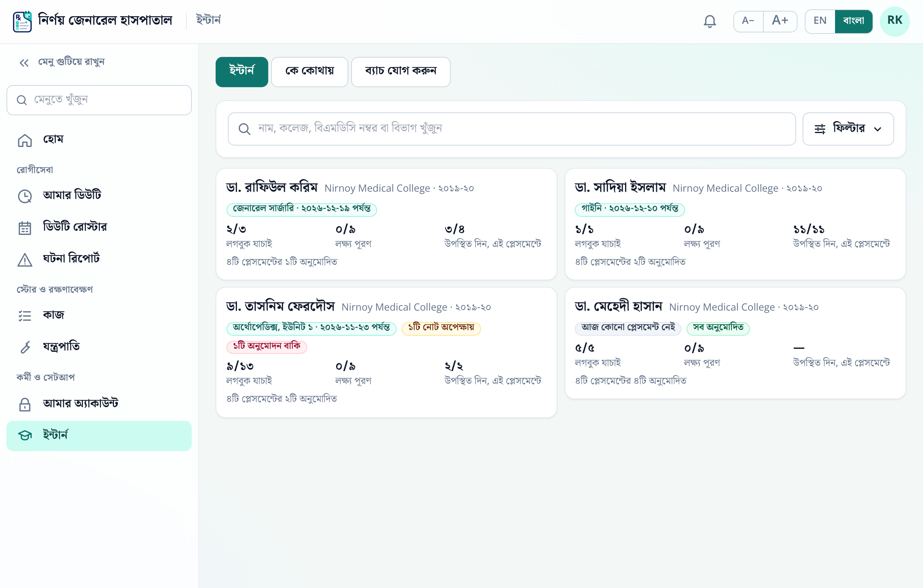Screen dimensions: 923x588
Task: Click wrench icon beside যন্ত্রপাতি
Action: 25,347
